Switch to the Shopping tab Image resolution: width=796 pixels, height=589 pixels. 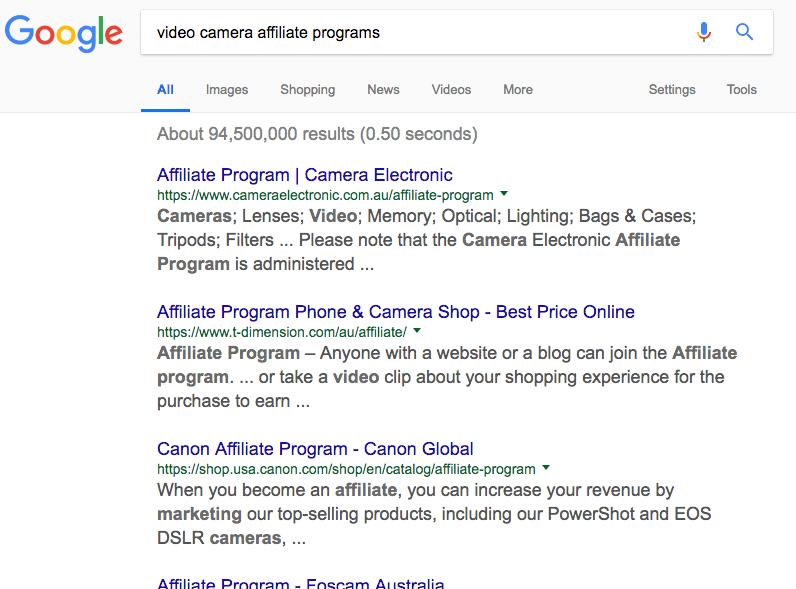308,90
